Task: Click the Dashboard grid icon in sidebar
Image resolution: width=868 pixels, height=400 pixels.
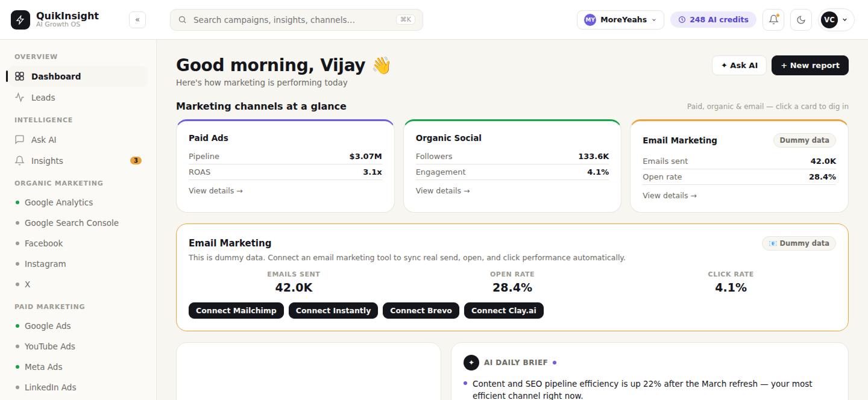Action: [x=19, y=77]
